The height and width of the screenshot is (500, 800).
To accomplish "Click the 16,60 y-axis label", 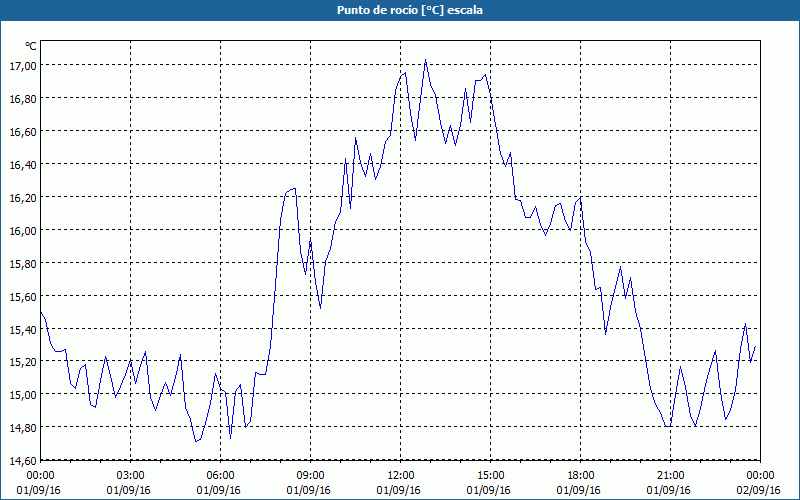I will [x=23, y=132].
